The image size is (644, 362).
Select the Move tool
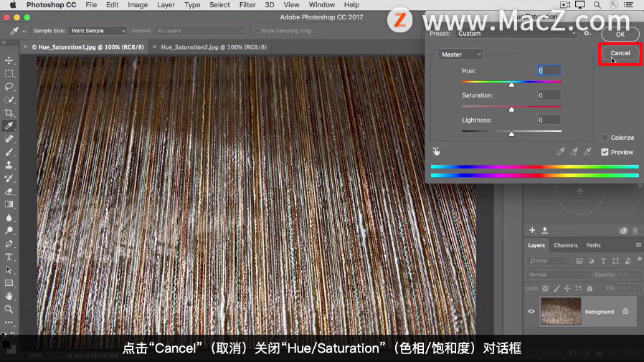(9, 60)
